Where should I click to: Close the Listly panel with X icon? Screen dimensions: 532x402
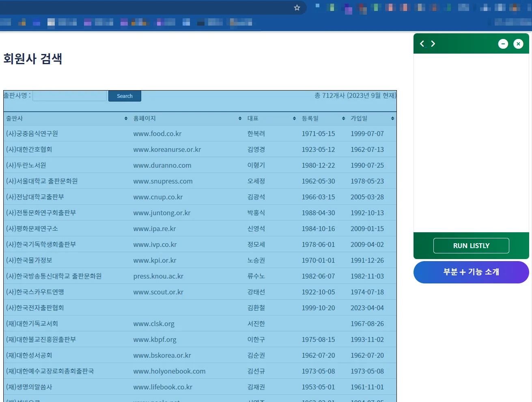518,44
